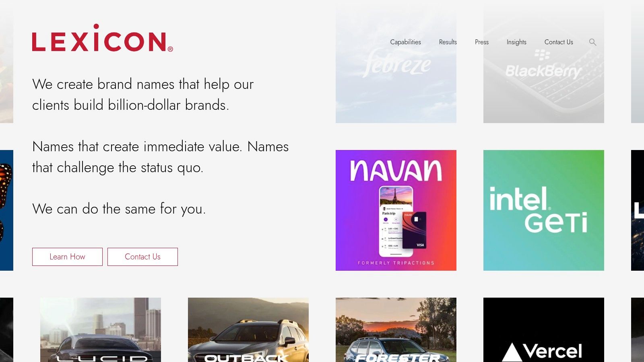Select the Subaru Forester brand tile
This screenshot has height=362, width=644.
pyautogui.click(x=396, y=330)
